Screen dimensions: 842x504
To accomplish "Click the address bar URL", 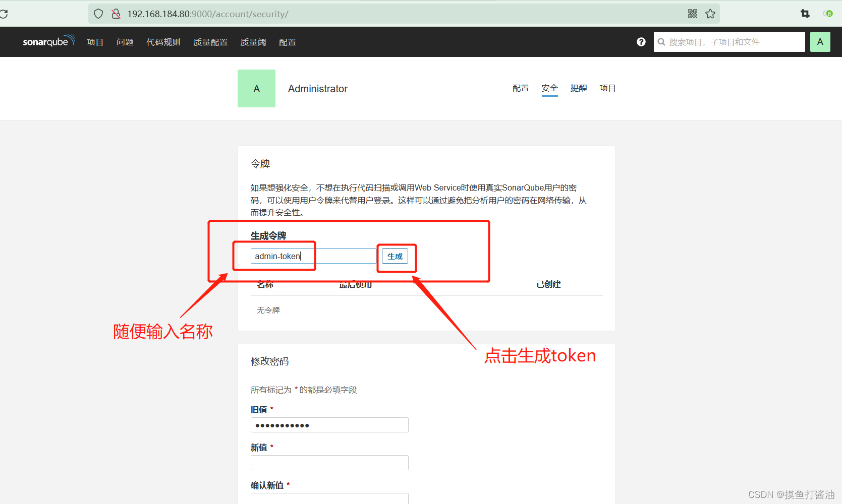I will pyautogui.click(x=207, y=14).
